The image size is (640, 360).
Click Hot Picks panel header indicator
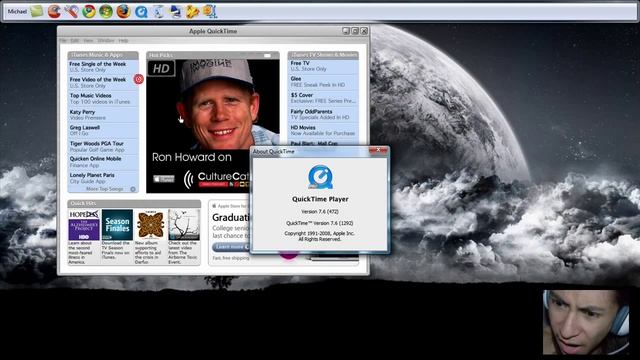pyautogui.click(x=267, y=56)
